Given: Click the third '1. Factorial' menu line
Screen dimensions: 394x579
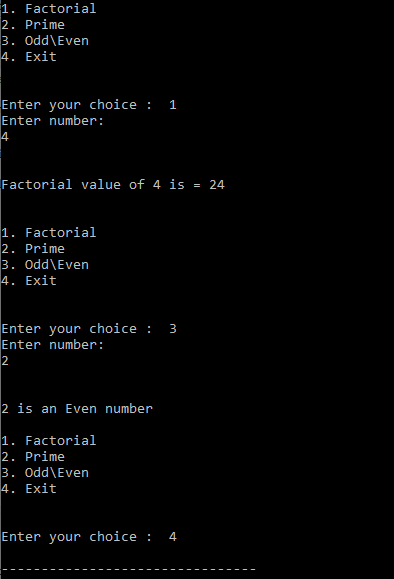Looking at the screenshot, I should click(x=49, y=441).
